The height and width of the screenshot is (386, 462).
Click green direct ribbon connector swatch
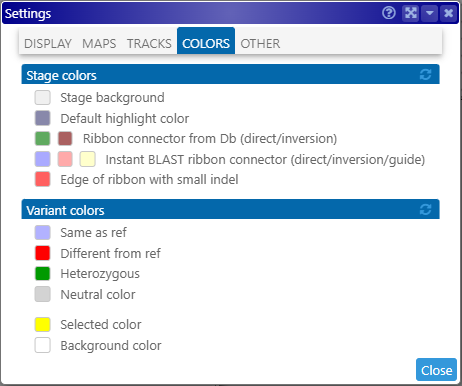(43, 138)
